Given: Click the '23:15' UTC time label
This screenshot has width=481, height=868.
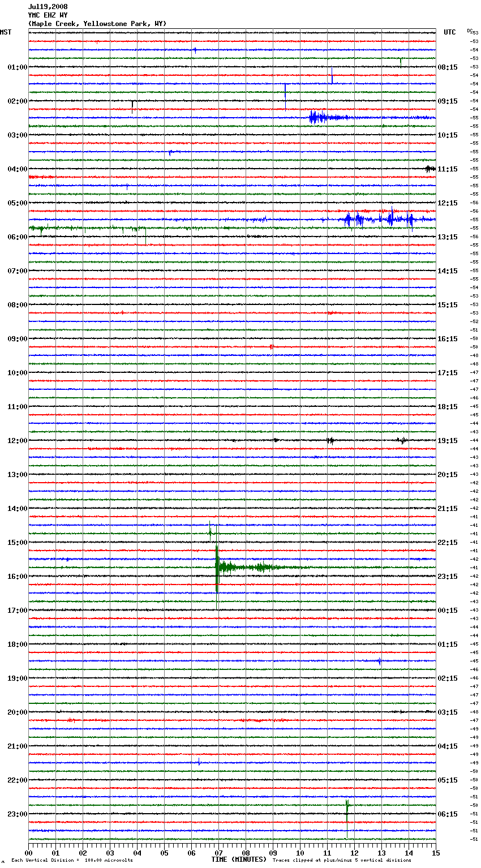Looking at the screenshot, I should click(x=448, y=577).
